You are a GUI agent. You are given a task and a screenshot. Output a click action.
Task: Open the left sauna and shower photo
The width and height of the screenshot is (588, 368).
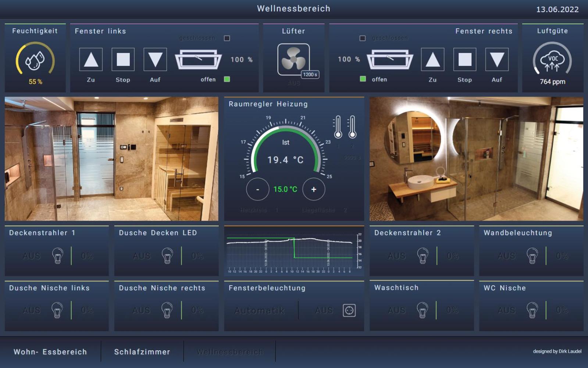click(x=111, y=159)
